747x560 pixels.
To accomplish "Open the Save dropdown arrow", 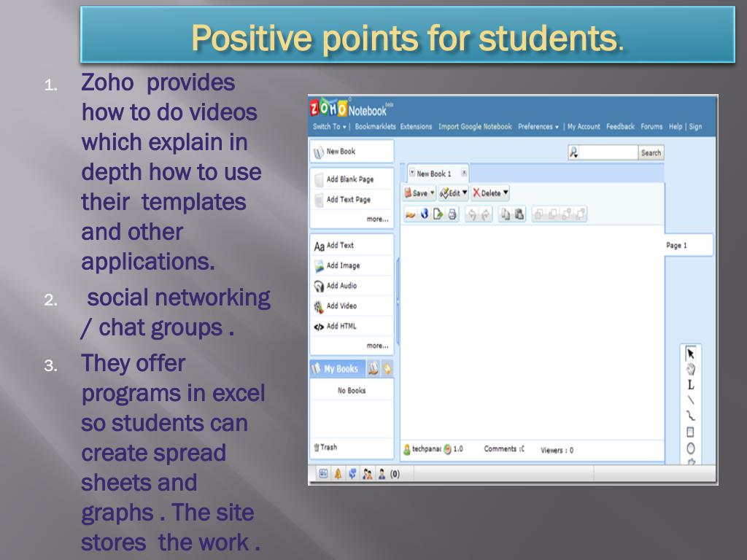I will point(432,192).
